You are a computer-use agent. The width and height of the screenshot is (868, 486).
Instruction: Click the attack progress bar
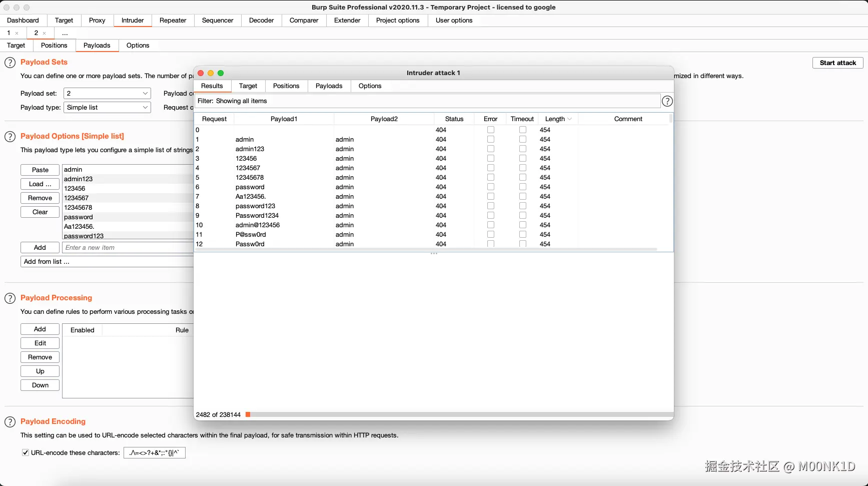[x=459, y=414]
